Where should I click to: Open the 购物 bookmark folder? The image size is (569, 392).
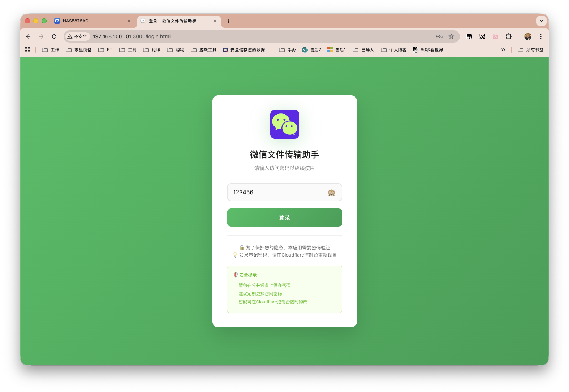[x=176, y=50]
